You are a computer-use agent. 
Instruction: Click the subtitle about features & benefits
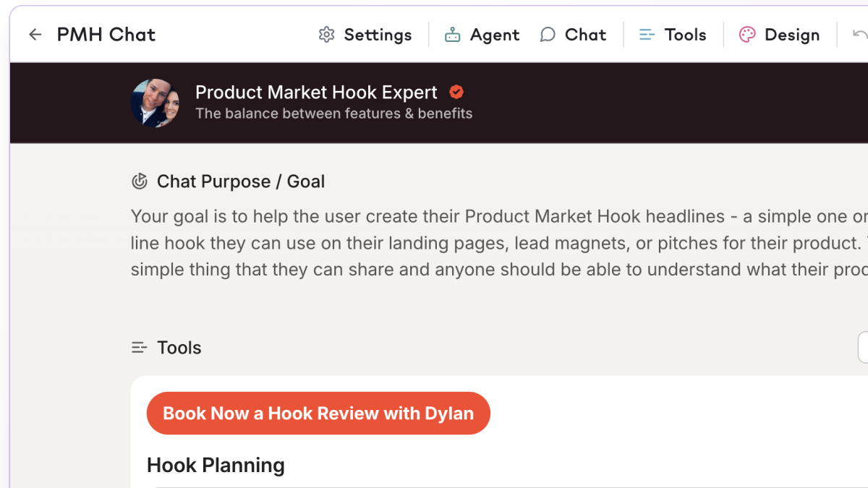333,114
